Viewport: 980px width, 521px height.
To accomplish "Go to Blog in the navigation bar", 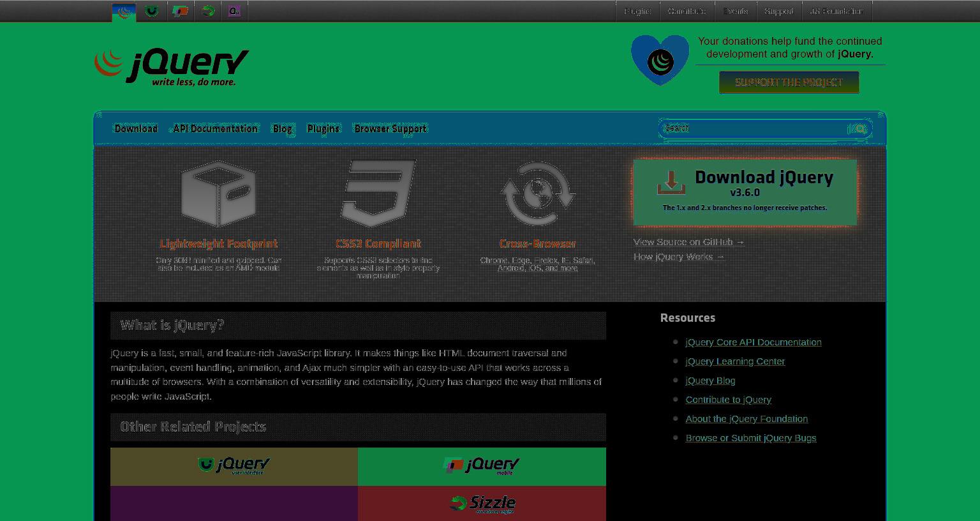I will pyautogui.click(x=282, y=129).
